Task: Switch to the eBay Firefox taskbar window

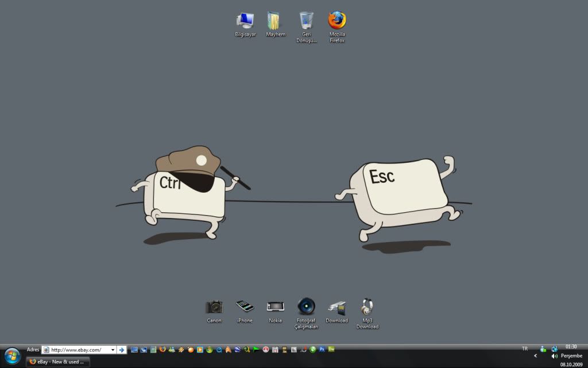Action: pos(59,362)
